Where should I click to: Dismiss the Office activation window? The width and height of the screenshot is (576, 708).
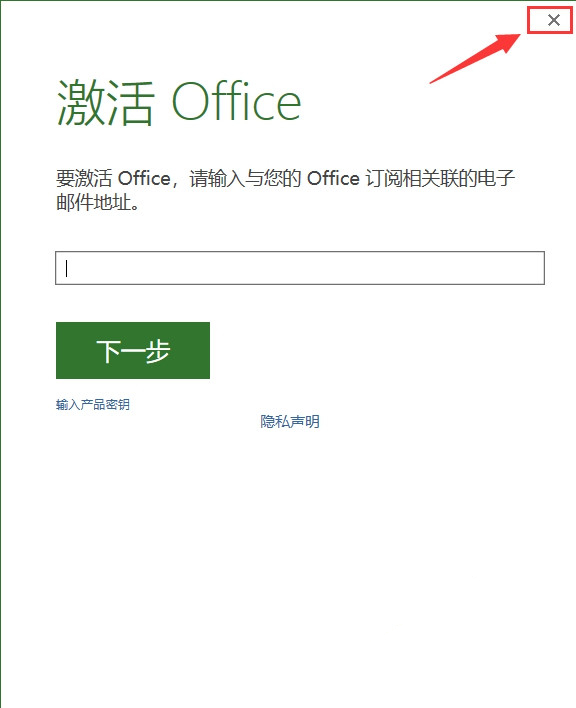point(553,20)
